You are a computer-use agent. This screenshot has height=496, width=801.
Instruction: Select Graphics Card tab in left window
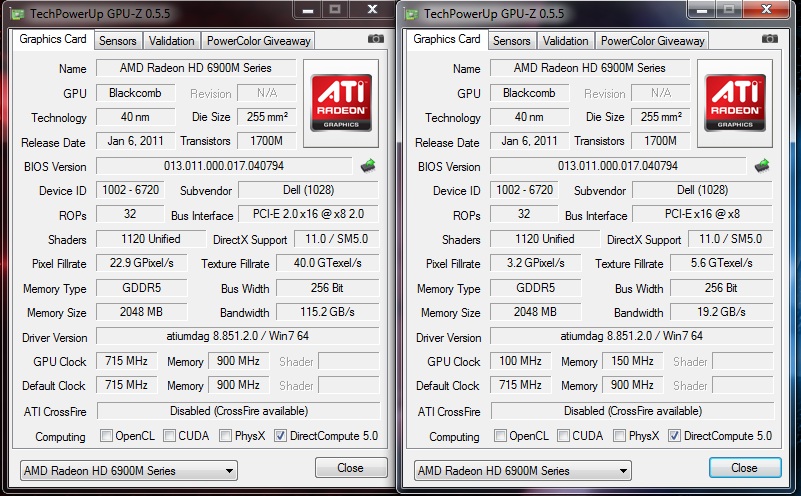53,39
